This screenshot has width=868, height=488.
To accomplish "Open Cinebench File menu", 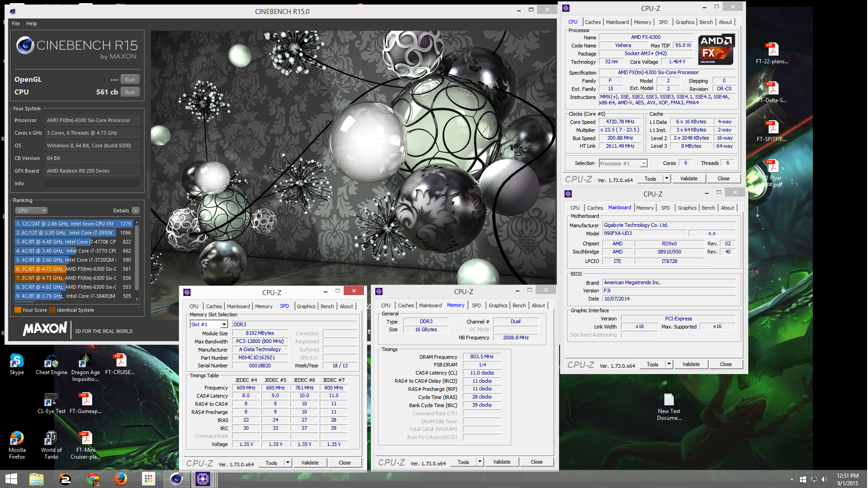I will tap(16, 23).
